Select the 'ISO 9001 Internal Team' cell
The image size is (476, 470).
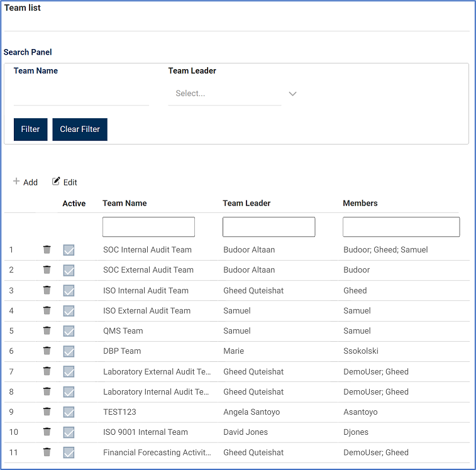pos(145,432)
